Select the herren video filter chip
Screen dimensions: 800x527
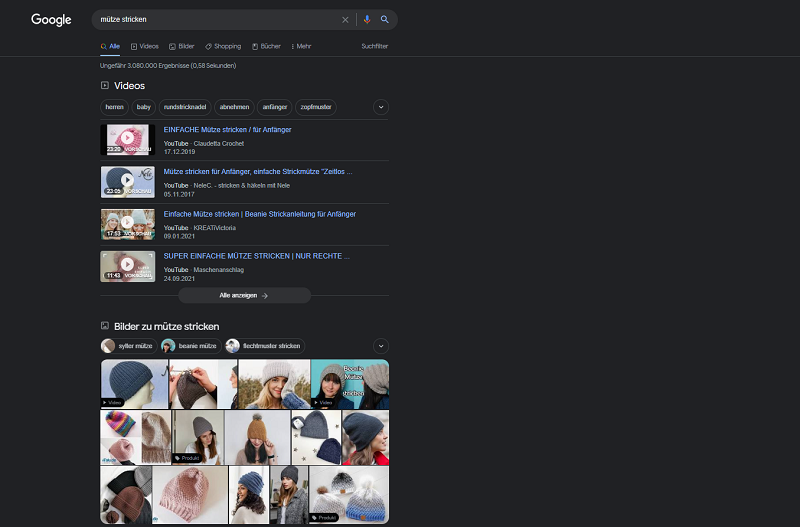pyautogui.click(x=114, y=107)
